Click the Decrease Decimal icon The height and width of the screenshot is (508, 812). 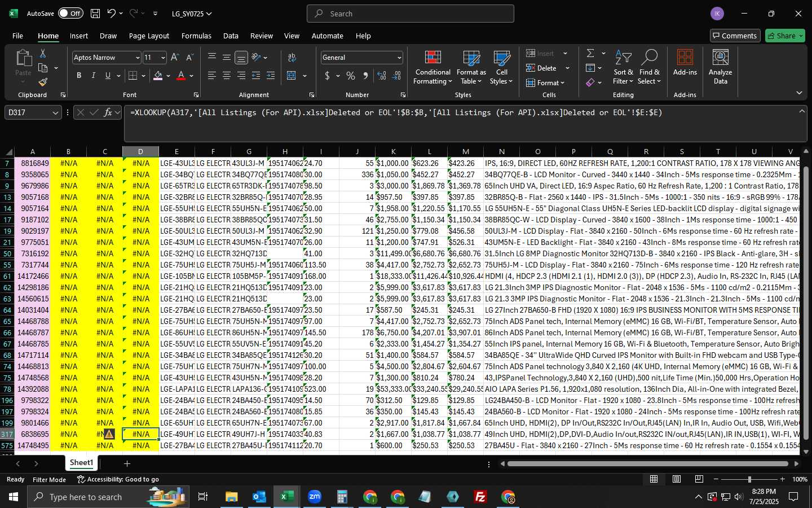coord(396,76)
